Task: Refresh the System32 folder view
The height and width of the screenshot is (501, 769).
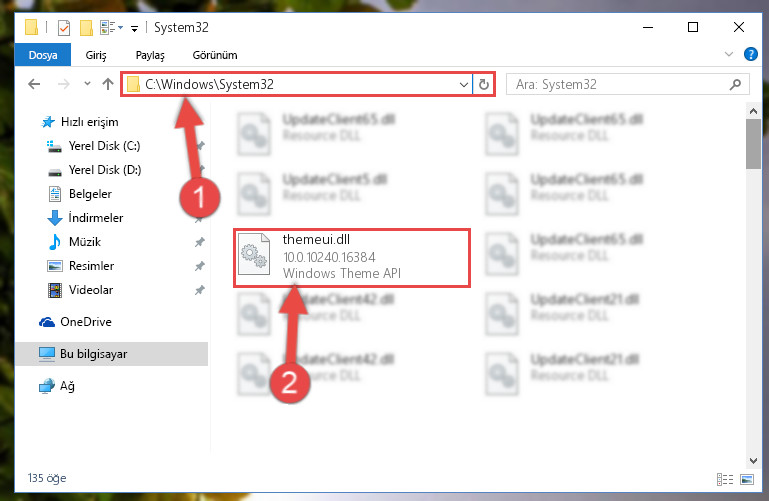Action: pos(484,84)
